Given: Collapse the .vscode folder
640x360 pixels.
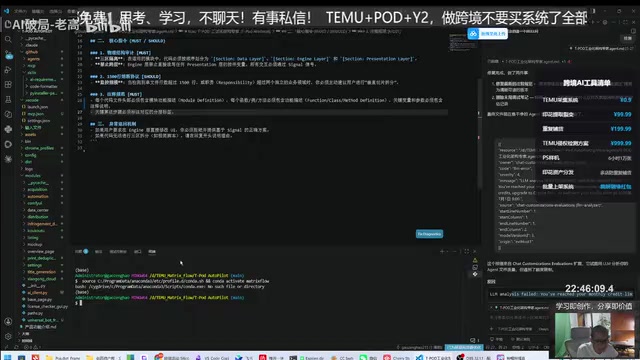Looking at the screenshot, I should click(32, 100).
